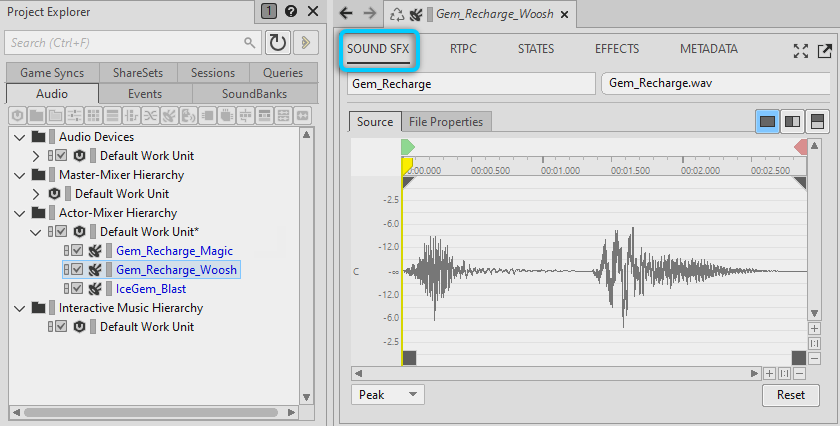Collapse the Actor-Mixer Hierarchy folder
840x426 pixels.
point(20,213)
